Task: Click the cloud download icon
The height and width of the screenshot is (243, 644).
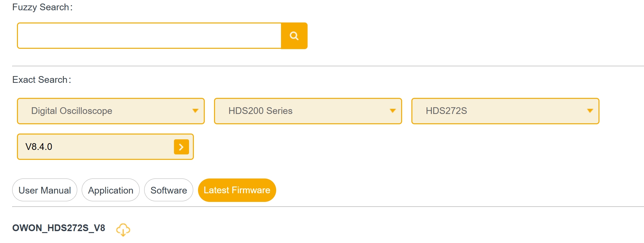Action: click(123, 230)
